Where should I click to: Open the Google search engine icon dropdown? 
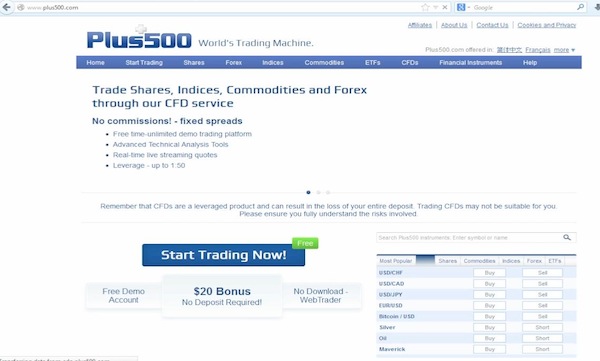[x=463, y=7]
